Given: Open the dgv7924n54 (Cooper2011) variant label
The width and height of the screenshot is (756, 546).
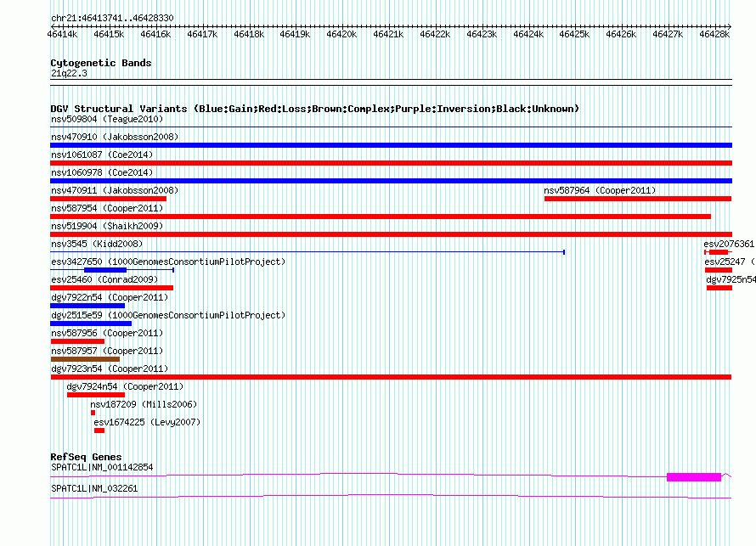Looking at the screenshot, I should [x=125, y=386].
